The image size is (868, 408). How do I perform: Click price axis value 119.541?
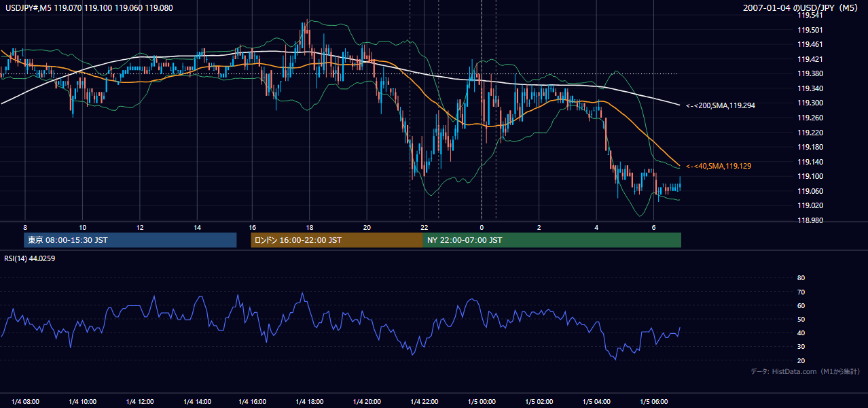click(x=810, y=15)
